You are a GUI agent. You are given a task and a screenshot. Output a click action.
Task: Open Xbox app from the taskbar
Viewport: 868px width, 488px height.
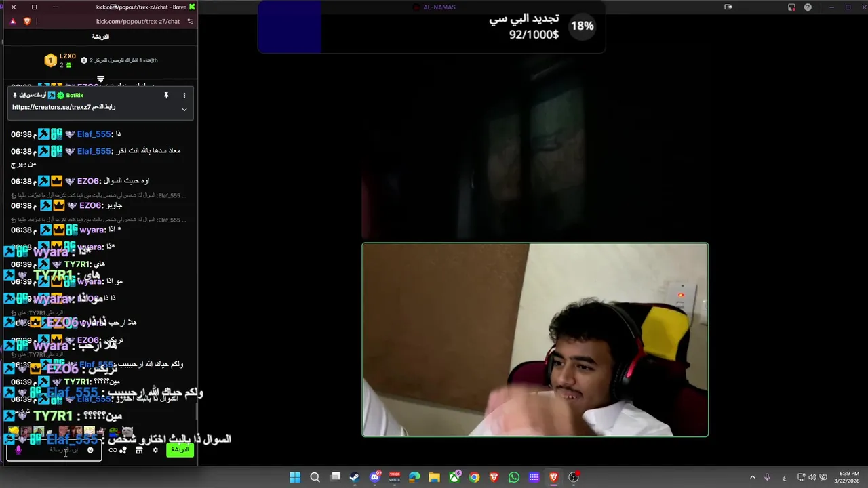tap(454, 477)
